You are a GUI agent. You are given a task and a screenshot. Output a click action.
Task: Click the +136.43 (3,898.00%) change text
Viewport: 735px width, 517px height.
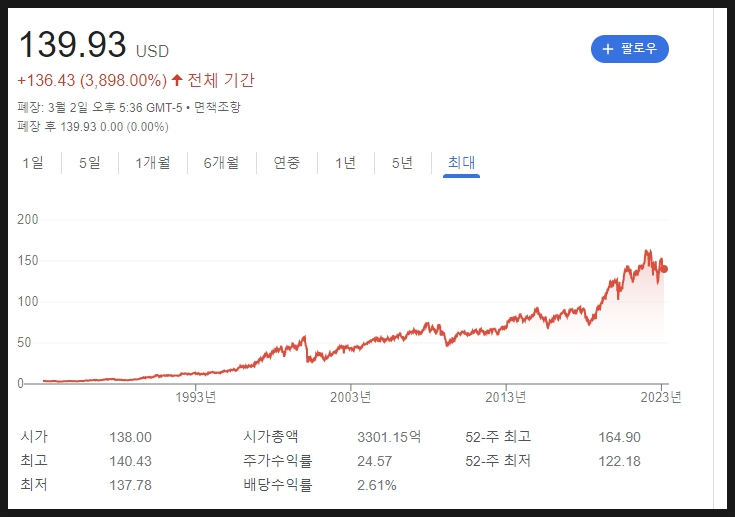[x=92, y=80]
